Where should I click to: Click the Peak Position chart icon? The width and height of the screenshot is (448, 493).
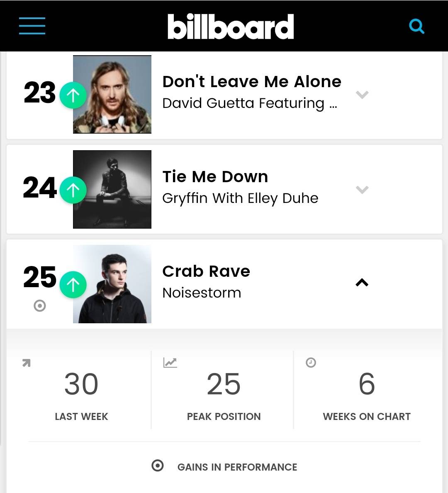(169, 362)
